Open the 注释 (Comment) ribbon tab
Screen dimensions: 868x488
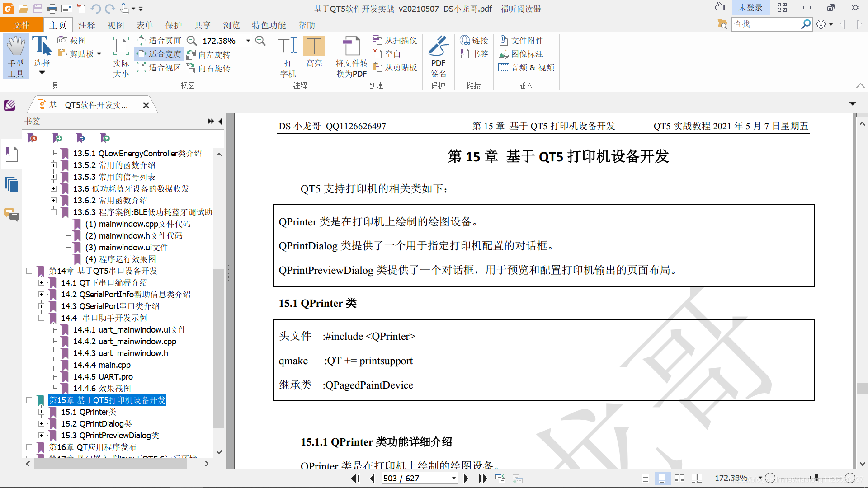86,25
